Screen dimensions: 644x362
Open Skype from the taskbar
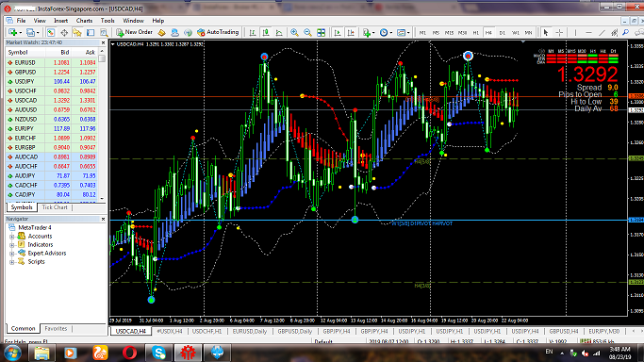pyautogui.click(x=158, y=353)
